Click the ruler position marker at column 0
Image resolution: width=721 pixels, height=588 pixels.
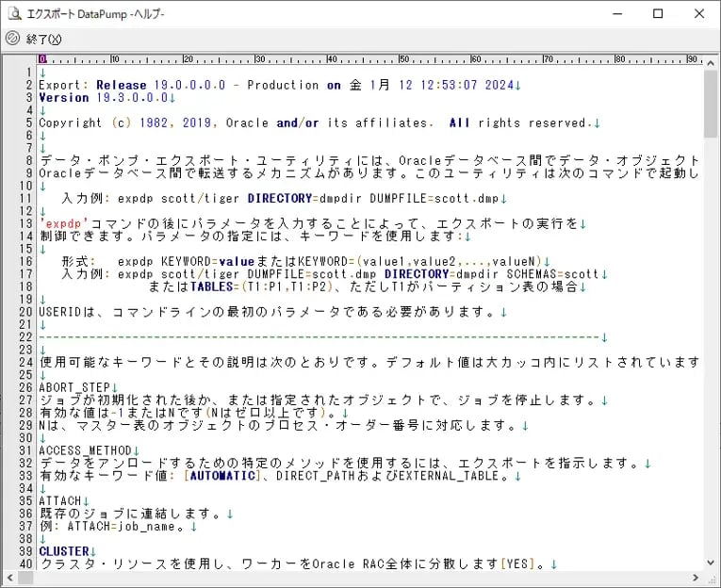tap(42, 59)
